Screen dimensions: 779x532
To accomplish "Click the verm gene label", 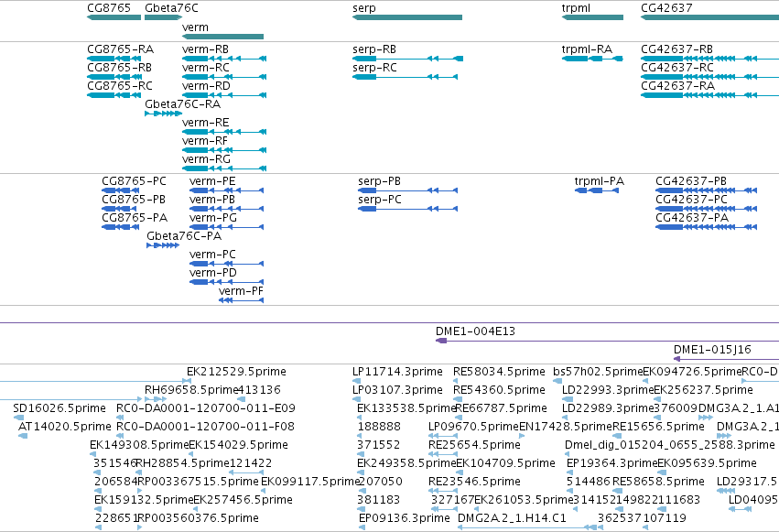I will pyautogui.click(x=195, y=27).
